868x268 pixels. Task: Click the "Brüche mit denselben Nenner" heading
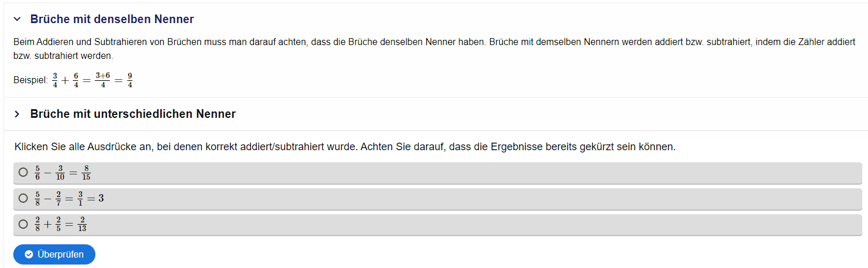[112, 19]
